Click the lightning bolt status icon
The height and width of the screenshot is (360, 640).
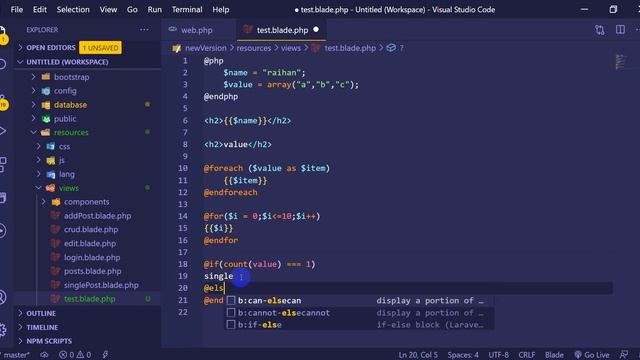(105, 355)
